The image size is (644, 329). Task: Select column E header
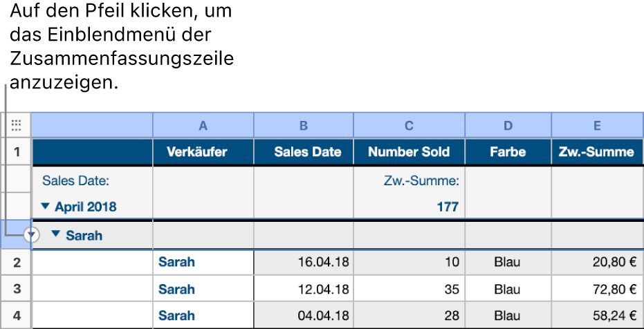coord(597,125)
